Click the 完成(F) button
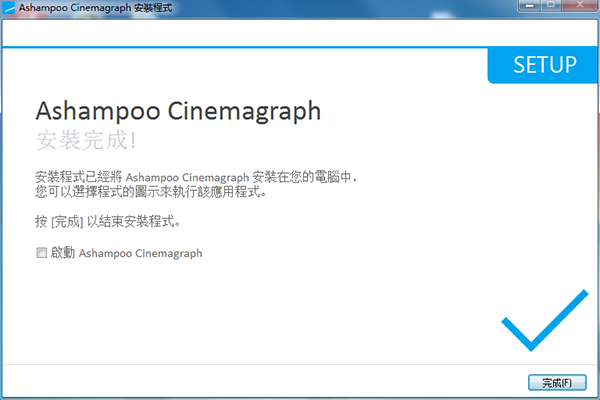Viewport: 600px width, 400px height. (557, 382)
